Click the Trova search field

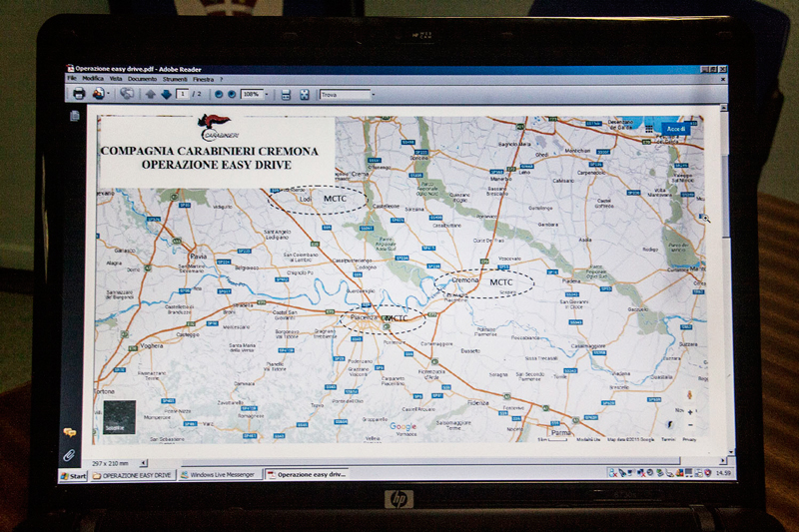pos(345,95)
